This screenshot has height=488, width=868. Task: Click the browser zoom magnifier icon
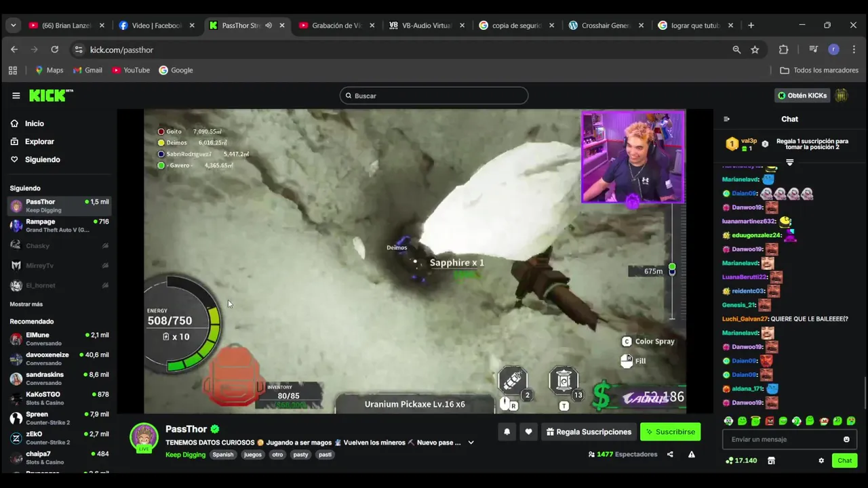point(736,49)
